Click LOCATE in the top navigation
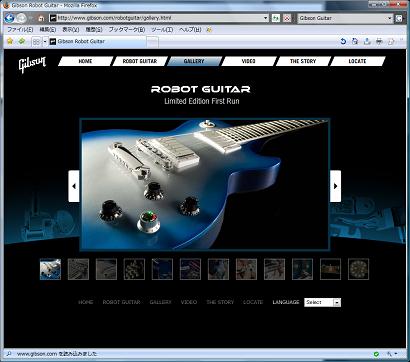 [357, 61]
